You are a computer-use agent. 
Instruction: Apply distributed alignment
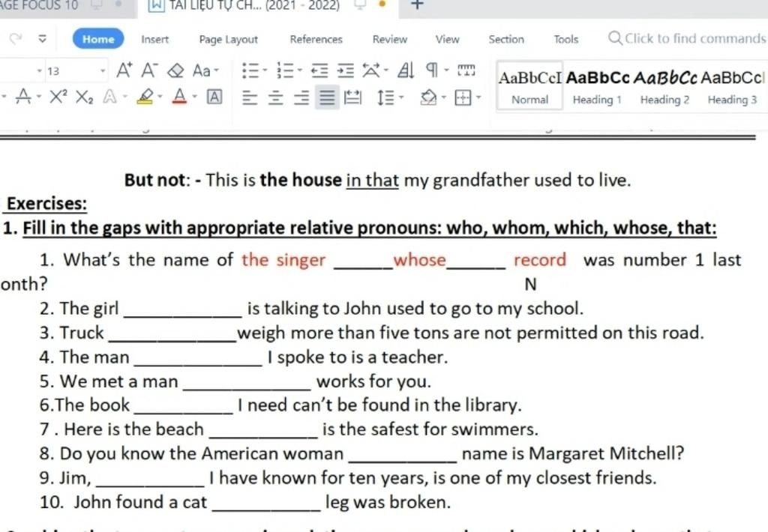point(352,97)
